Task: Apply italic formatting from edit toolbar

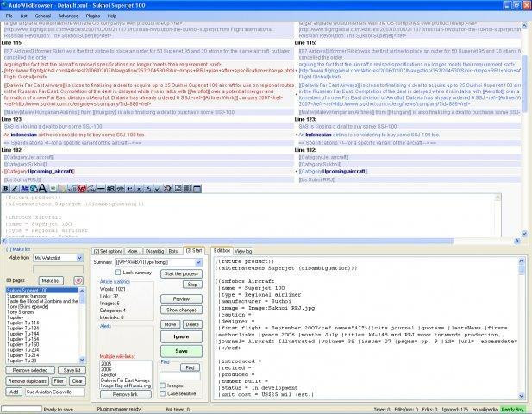Action: coord(15,188)
